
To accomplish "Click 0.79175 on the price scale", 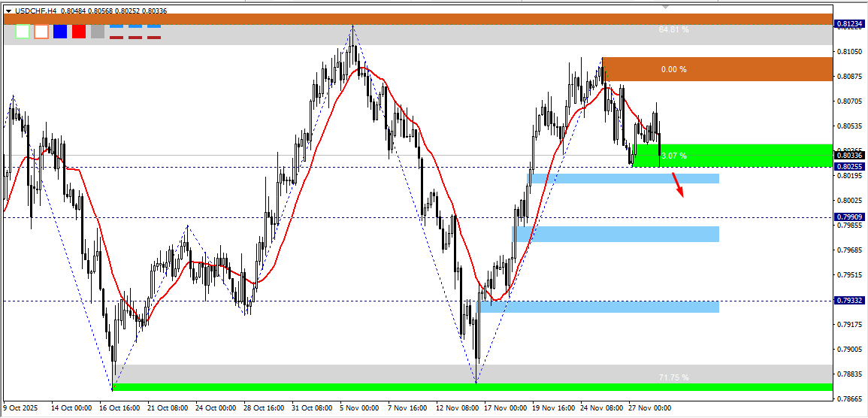I will pos(849,325).
